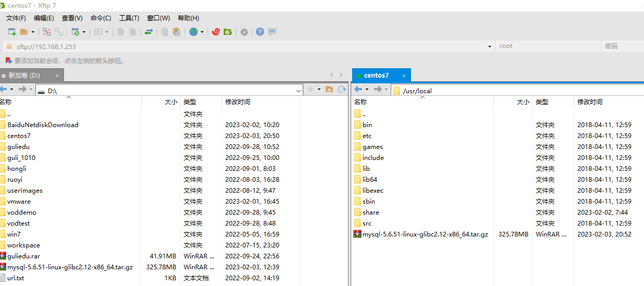
Task: Select the remote mysql-5.6.51 tar.gz file
Action: pyautogui.click(x=425, y=234)
